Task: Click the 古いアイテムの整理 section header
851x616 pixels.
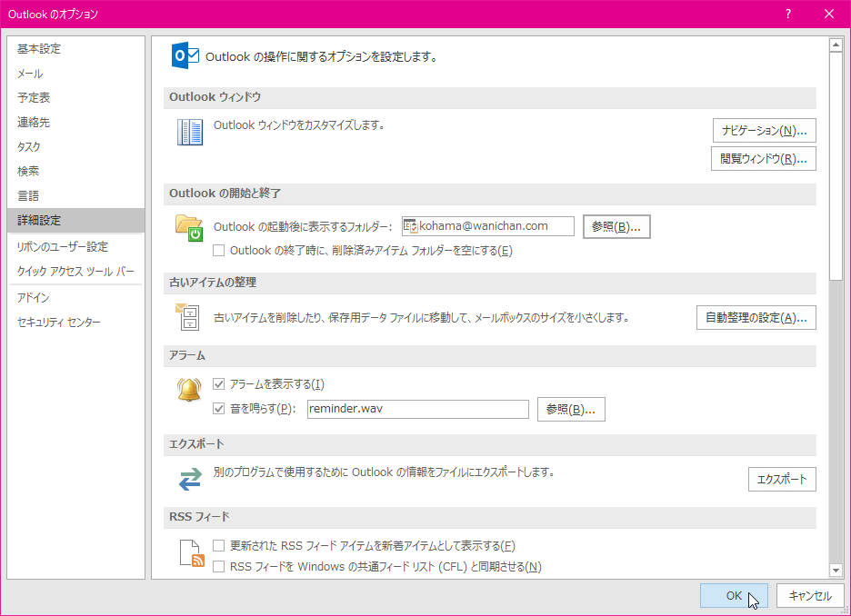Action: pyautogui.click(x=490, y=283)
